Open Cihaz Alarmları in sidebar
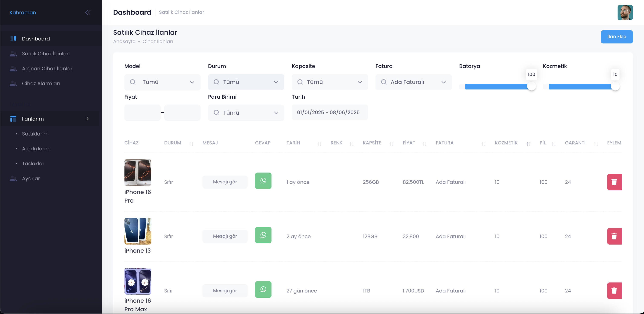 click(41, 84)
